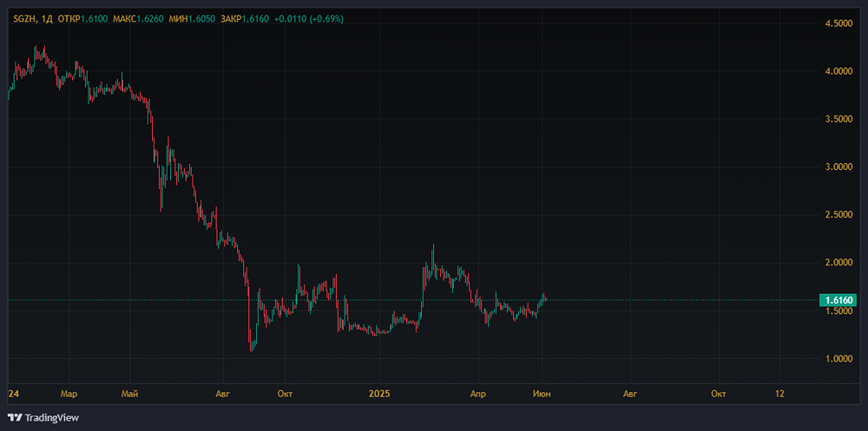The width and height of the screenshot is (868, 431).
Task: Click the Май label on time axis
Action: [x=129, y=394]
